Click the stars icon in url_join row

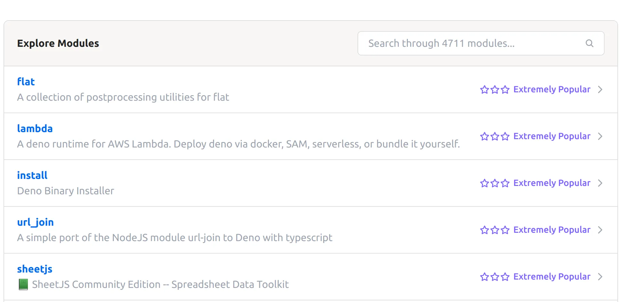coord(495,230)
